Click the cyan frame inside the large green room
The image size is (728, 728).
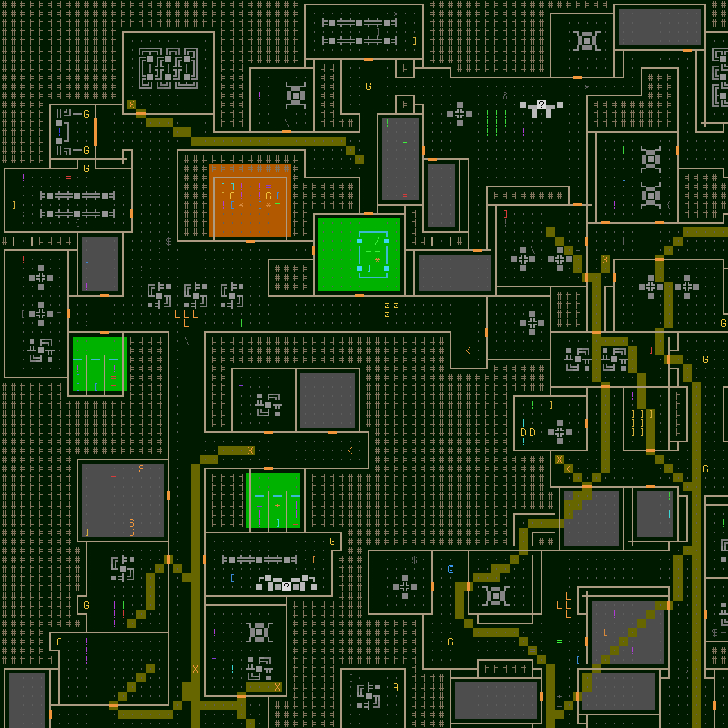[373, 255]
